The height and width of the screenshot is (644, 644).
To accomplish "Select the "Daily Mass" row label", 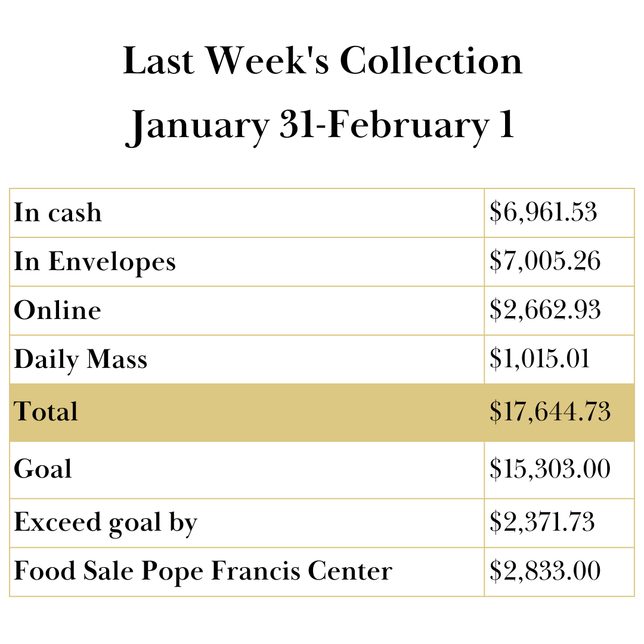I will (x=80, y=360).
